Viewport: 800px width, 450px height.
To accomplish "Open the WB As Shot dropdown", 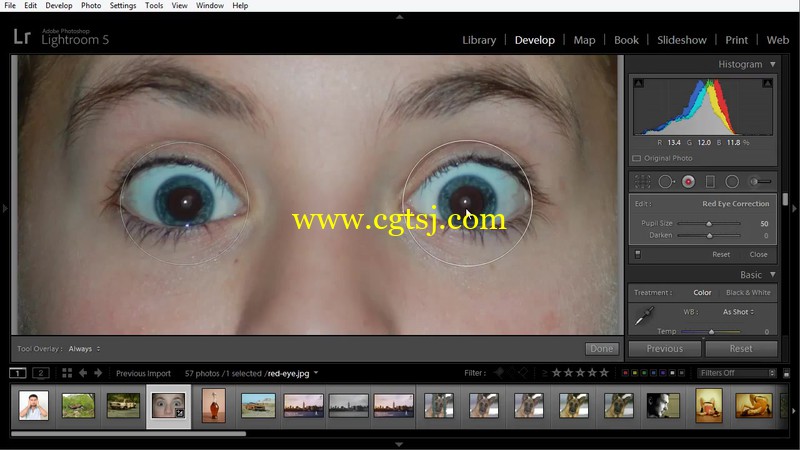I will click(738, 312).
